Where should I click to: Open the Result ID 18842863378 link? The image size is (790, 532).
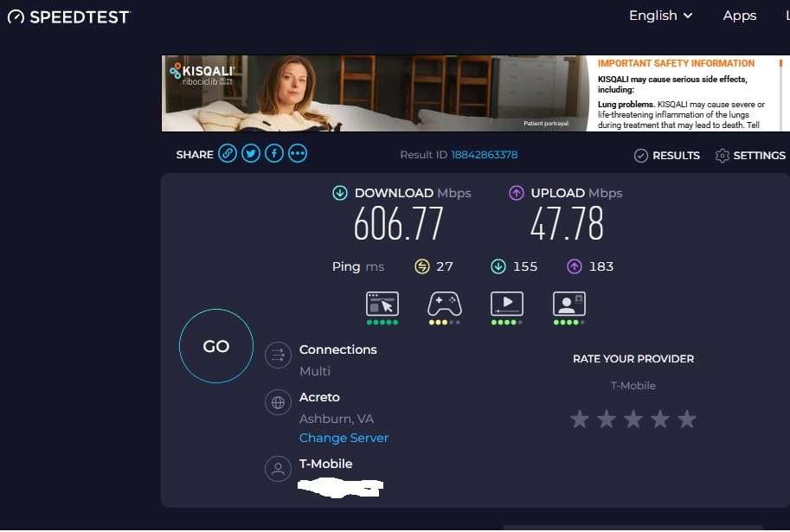click(485, 154)
